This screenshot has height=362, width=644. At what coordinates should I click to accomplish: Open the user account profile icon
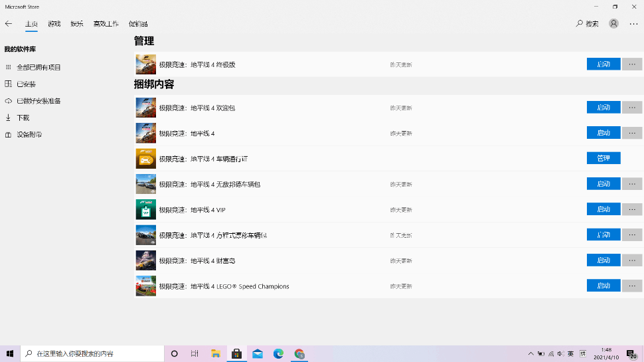[x=613, y=24]
